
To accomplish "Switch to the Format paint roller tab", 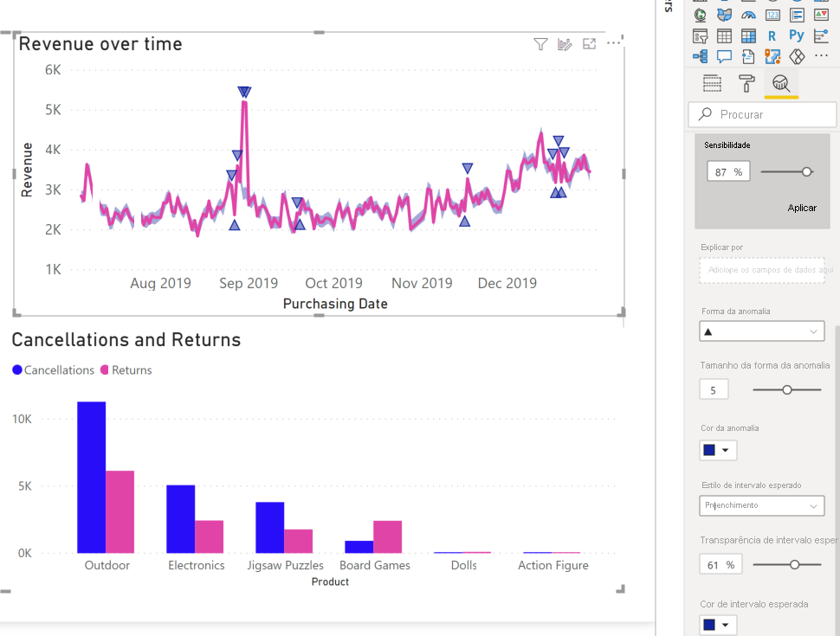I will [x=746, y=83].
